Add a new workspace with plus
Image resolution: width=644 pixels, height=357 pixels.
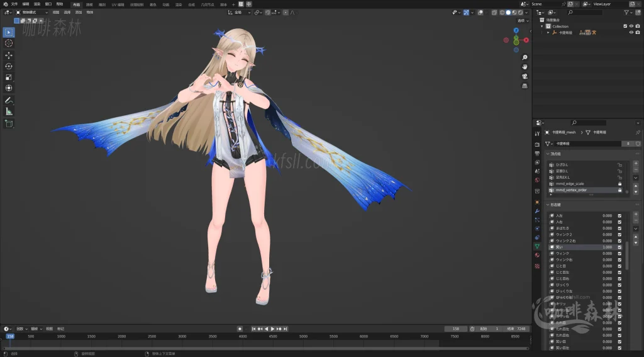coord(233,4)
